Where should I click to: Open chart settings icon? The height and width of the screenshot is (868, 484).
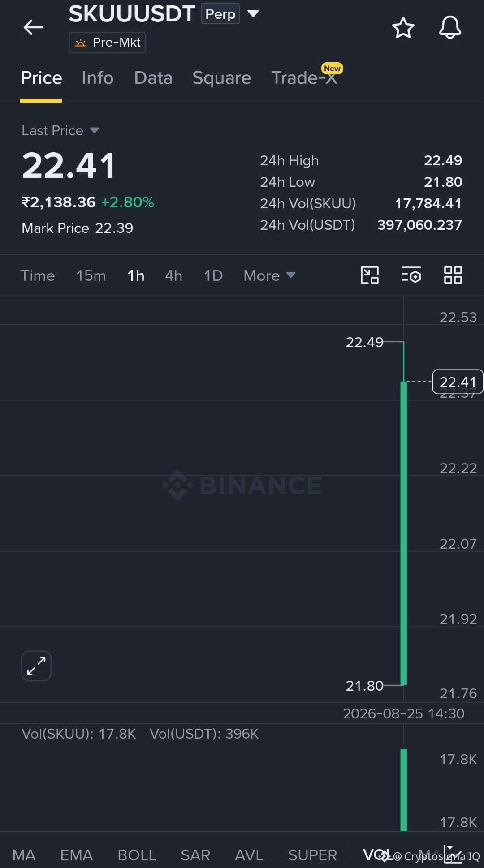click(411, 275)
